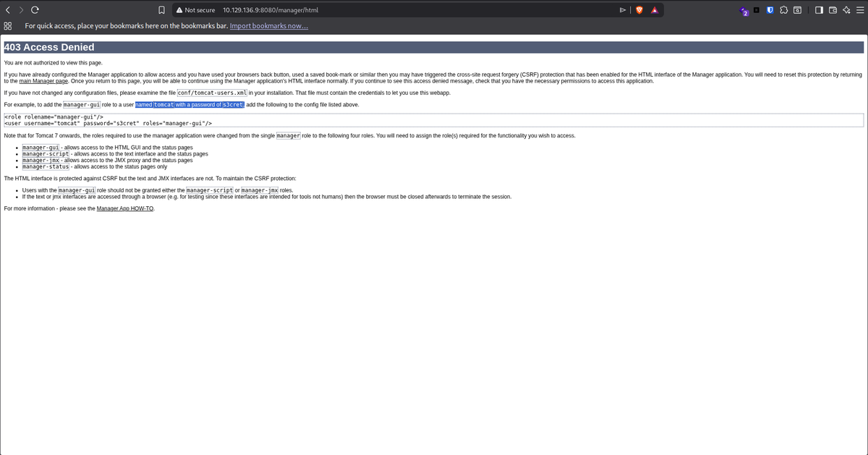Click the conf/tomcat-users.xml file name
Viewport: 868px width, 455px height.
pyautogui.click(x=212, y=93)
